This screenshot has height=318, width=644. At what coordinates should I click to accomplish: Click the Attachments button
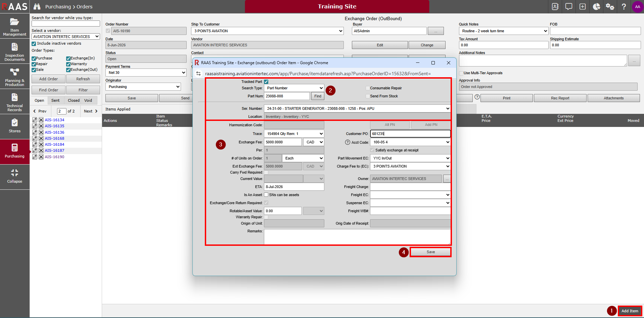(x=613, y=98)
